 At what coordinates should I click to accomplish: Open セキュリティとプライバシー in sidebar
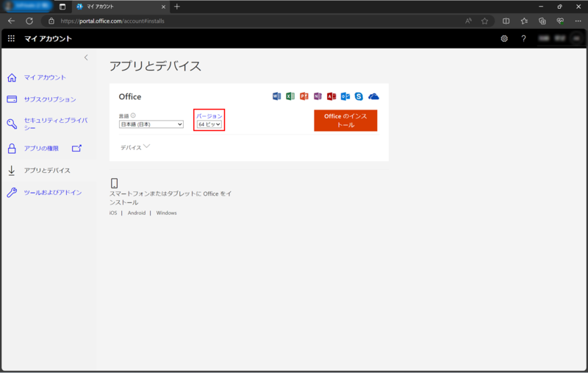55,123
